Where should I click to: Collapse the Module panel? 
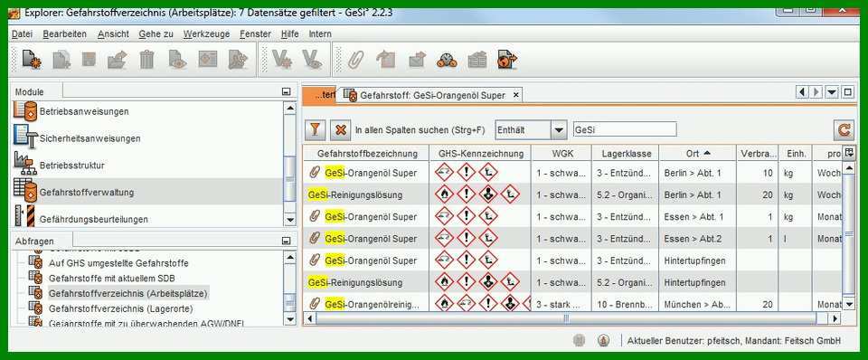click(x=286, y=91)
